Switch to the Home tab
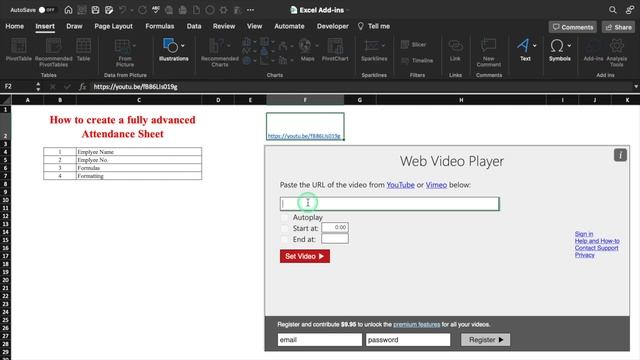Image resolution: width=640 pixels, height=360 pixels. [15, 26]
